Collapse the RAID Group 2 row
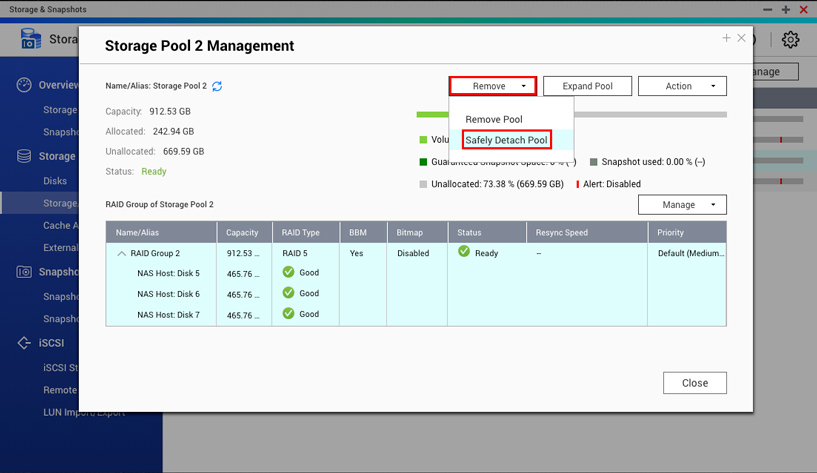 pyautogui.click(x=121, y=254)
